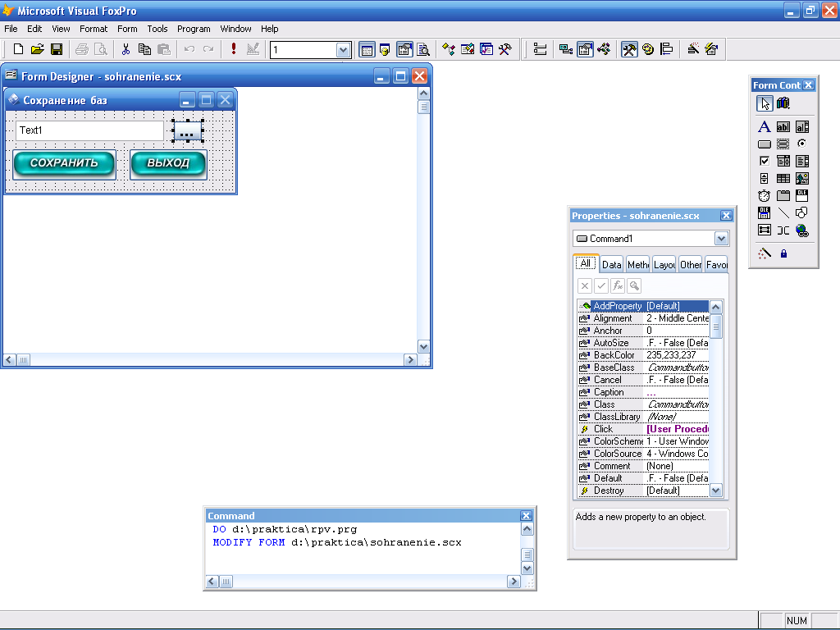
Task: Select the Text Box control tool
Action: pos(783,126)
